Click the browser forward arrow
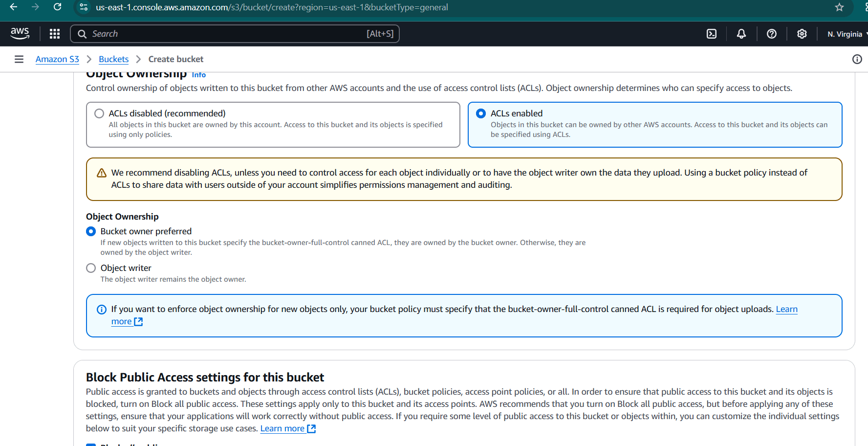 coord(35,7)
